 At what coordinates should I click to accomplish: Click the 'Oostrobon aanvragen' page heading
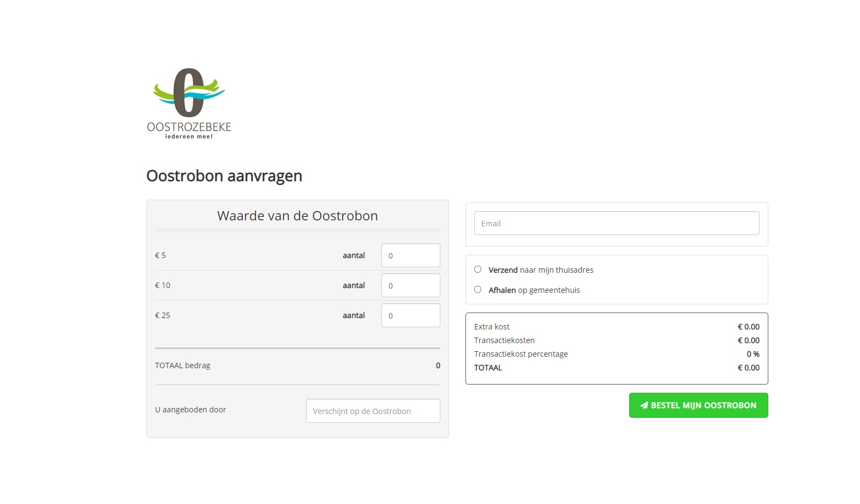(224, 176)
